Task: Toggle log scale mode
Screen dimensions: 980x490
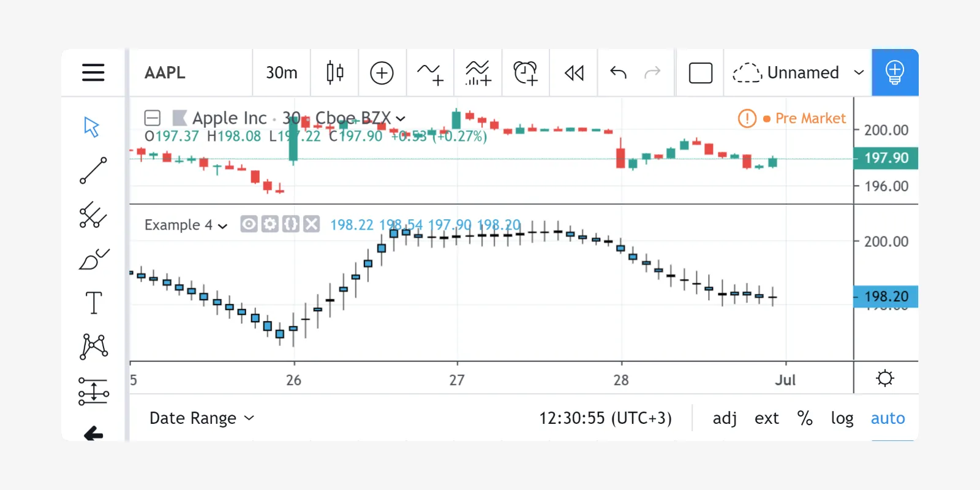Action: pos(842,418)
